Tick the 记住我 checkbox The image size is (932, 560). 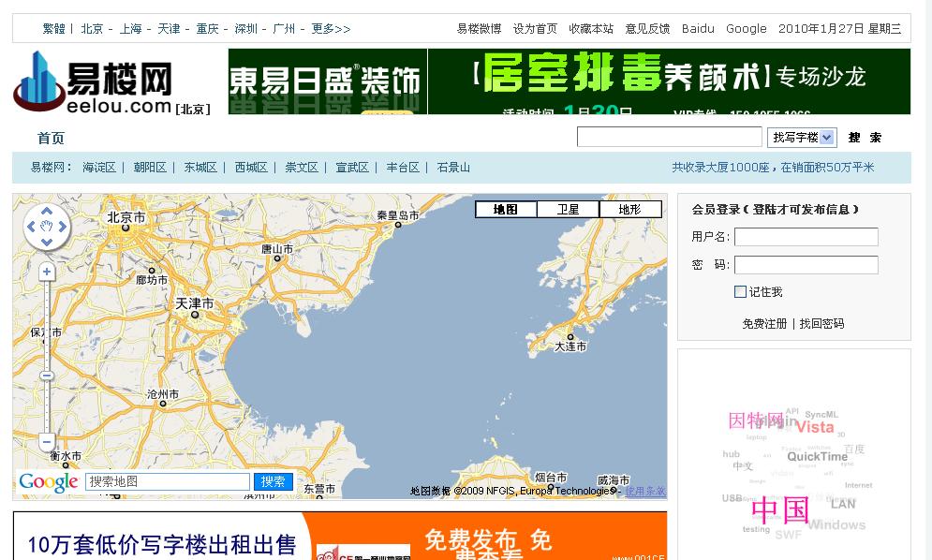tap(741, 292)
